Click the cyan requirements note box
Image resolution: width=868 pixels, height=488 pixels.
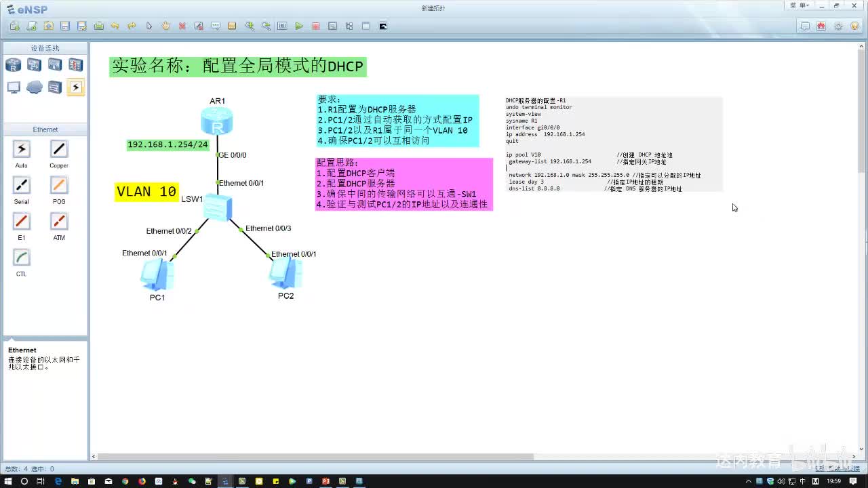(x=397, y=121)
